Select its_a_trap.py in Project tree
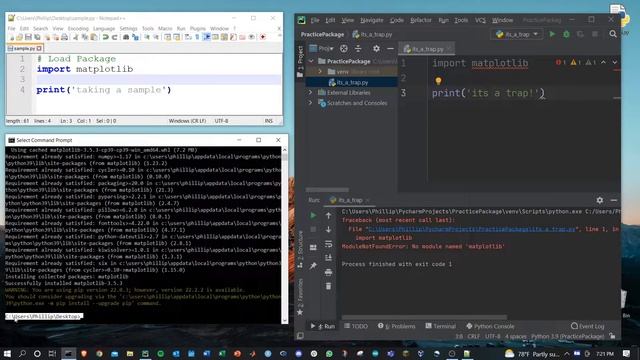Image resolution: width=640 pixels, height=360 pixels. (351, 82)
